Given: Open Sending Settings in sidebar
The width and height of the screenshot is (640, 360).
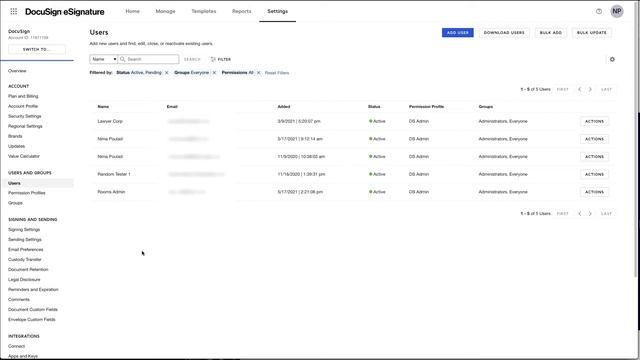Looking at the screenshot, I should point(25,240).
